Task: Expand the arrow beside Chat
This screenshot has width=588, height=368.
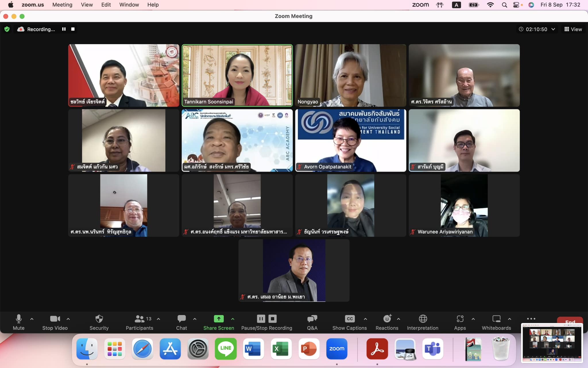Action: pyautogui.click(x=195, y=319)
